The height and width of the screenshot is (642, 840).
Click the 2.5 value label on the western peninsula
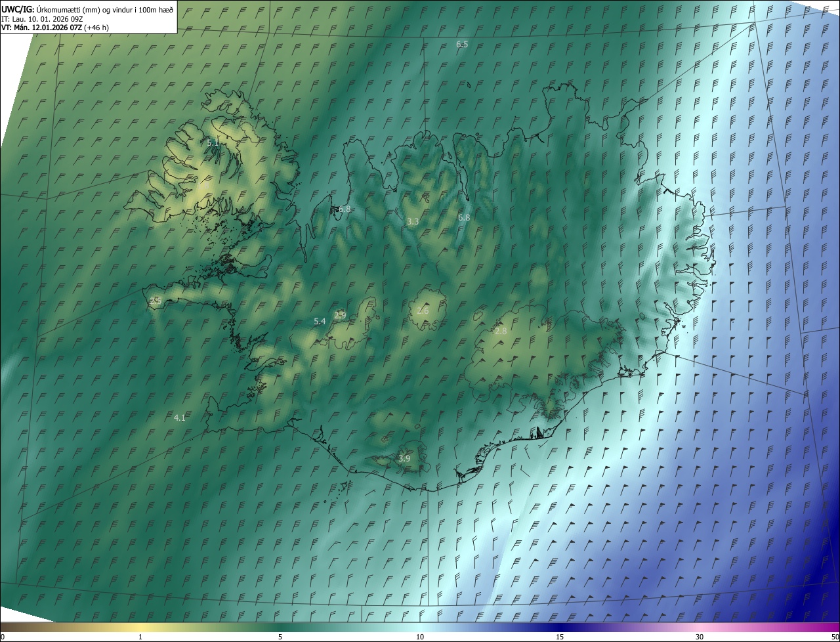click(x=156, y=300)
